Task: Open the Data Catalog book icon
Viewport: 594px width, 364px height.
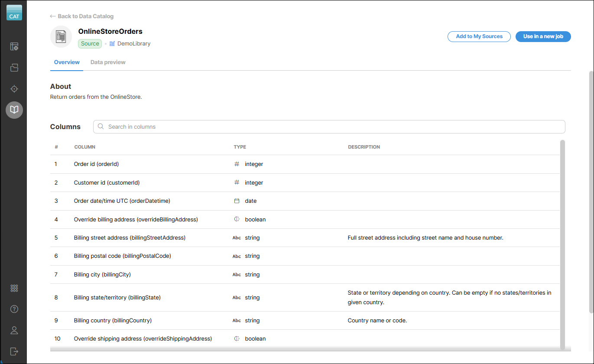Action: click(x=14, y=110)
